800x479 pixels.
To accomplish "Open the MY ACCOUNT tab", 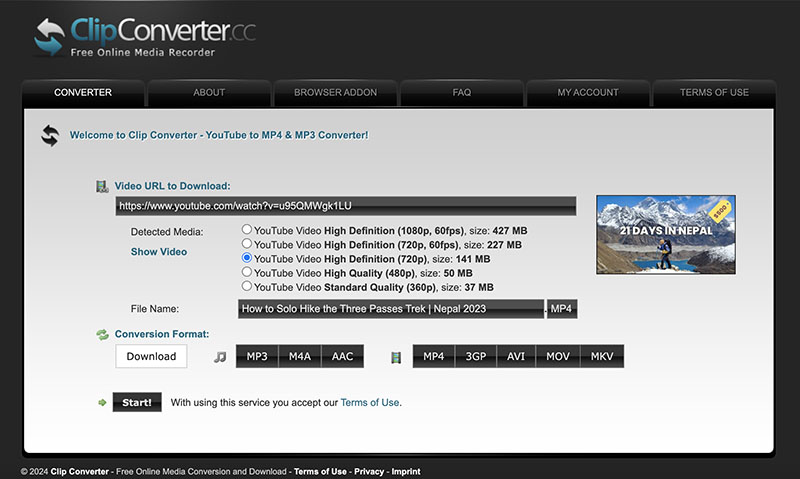I will [588, 93].
